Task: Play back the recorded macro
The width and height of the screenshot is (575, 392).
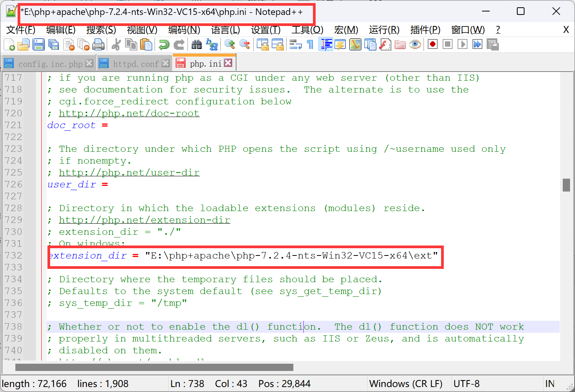Action: pos(463,45)
